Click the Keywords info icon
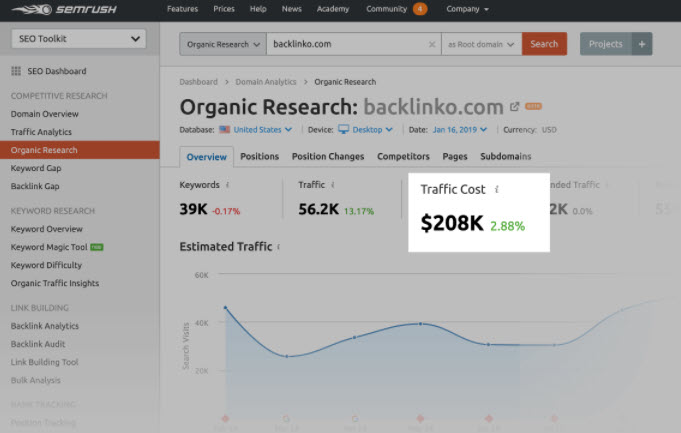Image resolution: width=681 pixels, height=433 pixels. [x=228, y=185]
